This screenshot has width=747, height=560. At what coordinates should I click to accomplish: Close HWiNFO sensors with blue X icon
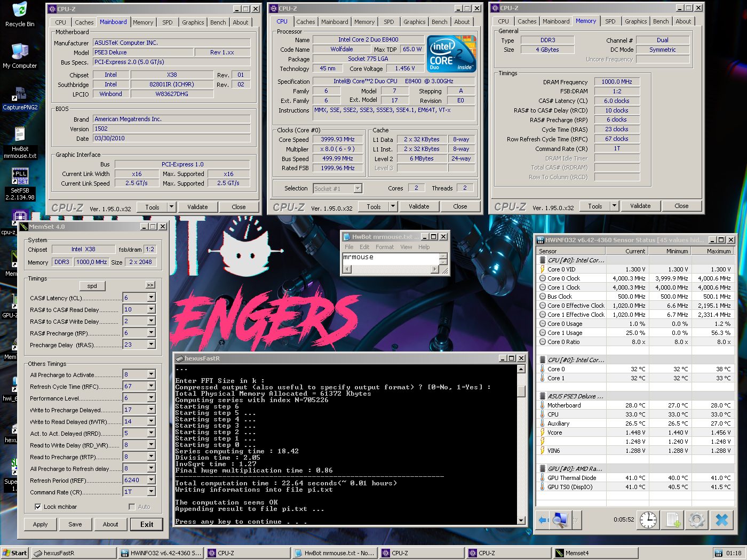pos(721,519)
